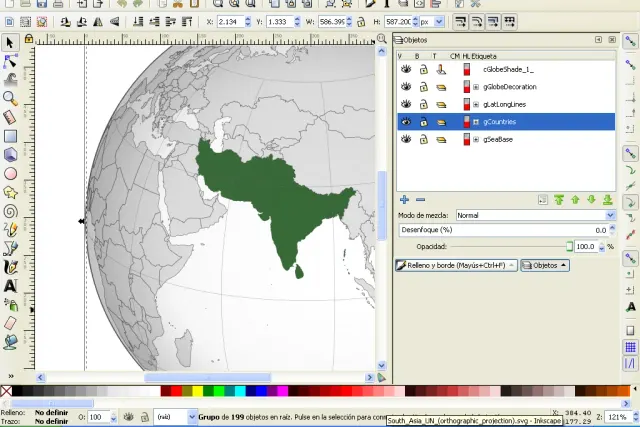
Task: Expand the gCountries group tree node
Action: 476,122
